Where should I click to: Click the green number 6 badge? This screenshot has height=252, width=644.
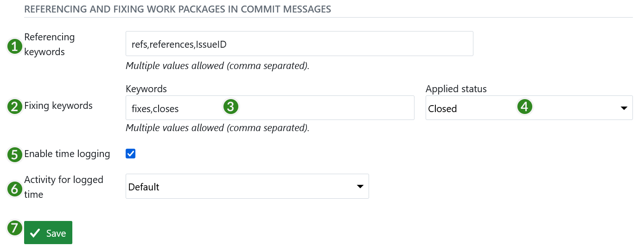pyautogui.click(x=15, y=189)
